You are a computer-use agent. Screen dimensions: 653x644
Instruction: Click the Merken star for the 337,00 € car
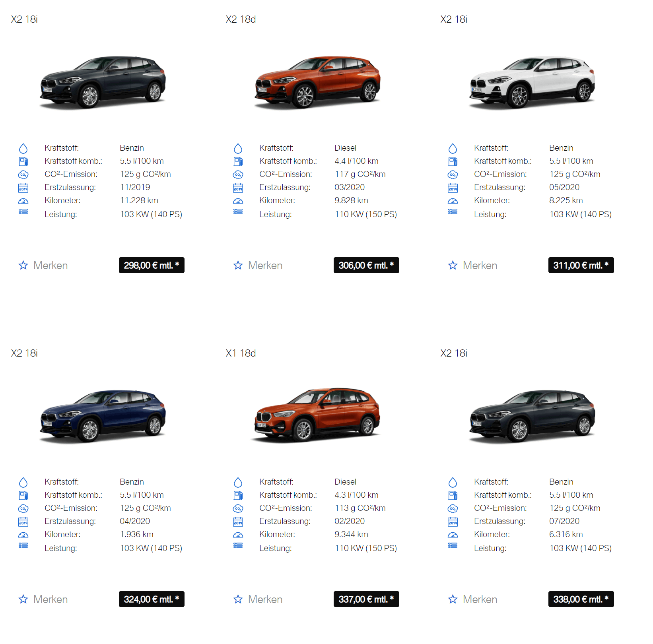[238, 599]
